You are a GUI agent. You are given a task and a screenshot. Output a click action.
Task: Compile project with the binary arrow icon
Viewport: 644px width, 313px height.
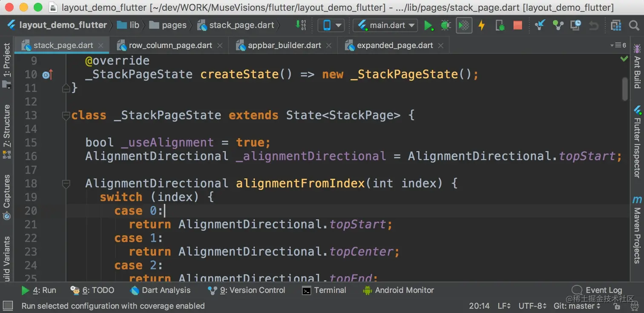point(301,26)
